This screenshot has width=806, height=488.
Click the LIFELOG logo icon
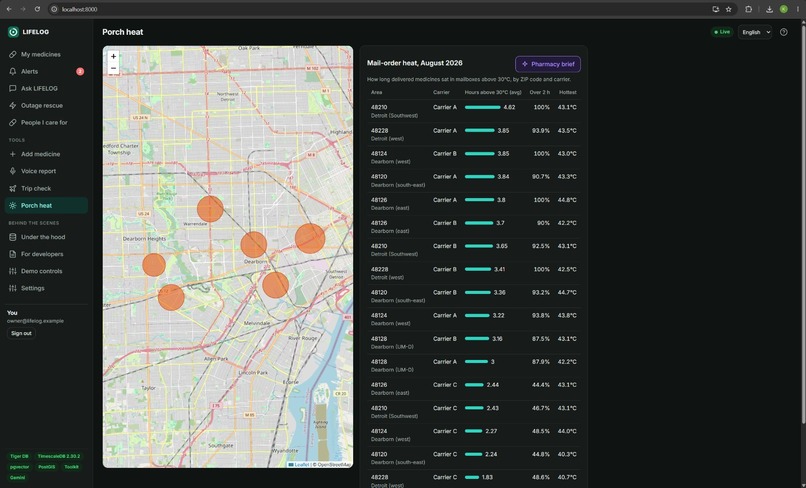[x=13, y=32]
